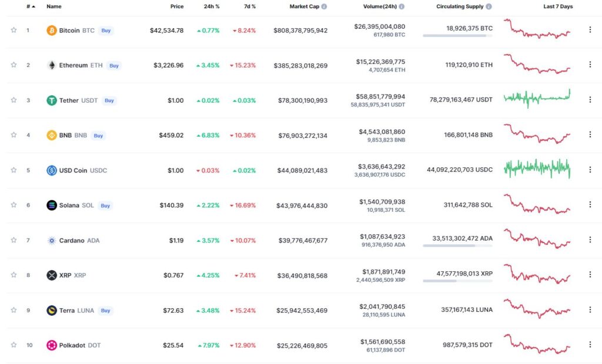Image resolution: width=602 pixels, height=364 pixels.
Task: Open Tether last 7 days sparkline chart
Action: pyautogui.click(x=537, y=98)
